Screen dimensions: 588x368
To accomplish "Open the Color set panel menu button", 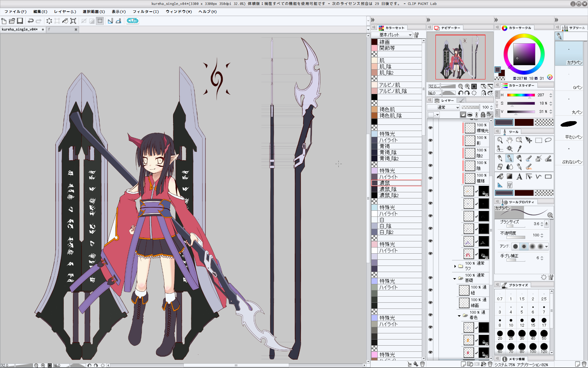I will 374,28.
